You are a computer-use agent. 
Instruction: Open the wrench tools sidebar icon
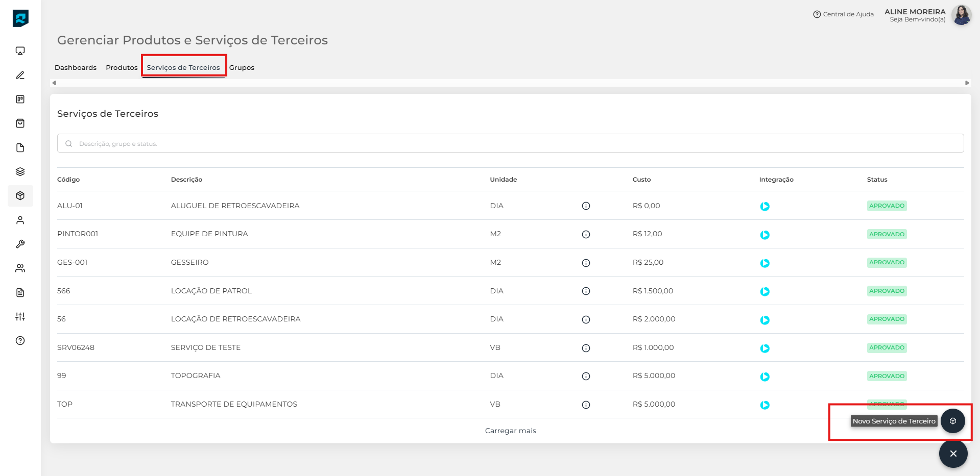(20, 244)
